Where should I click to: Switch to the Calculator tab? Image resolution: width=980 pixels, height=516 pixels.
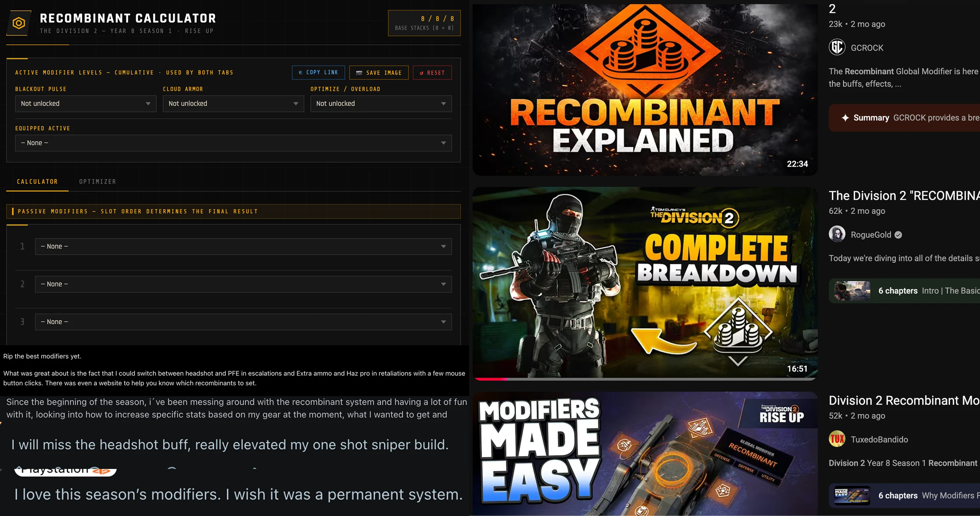[37, 182]
